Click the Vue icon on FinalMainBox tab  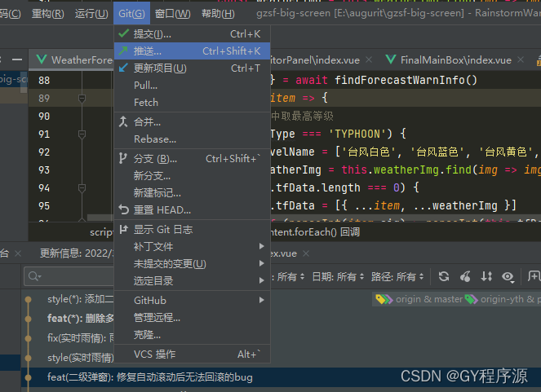click(x=391, y=59)
